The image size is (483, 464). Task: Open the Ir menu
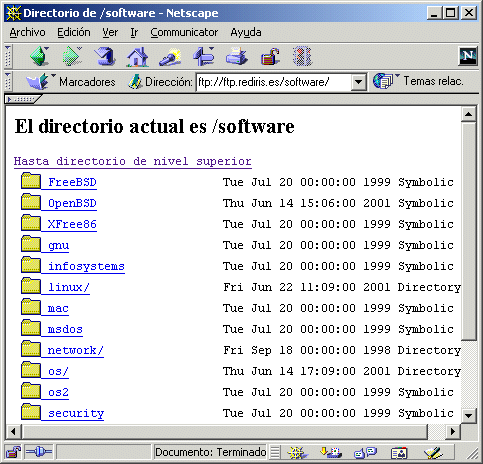click(x=134, y=32)
